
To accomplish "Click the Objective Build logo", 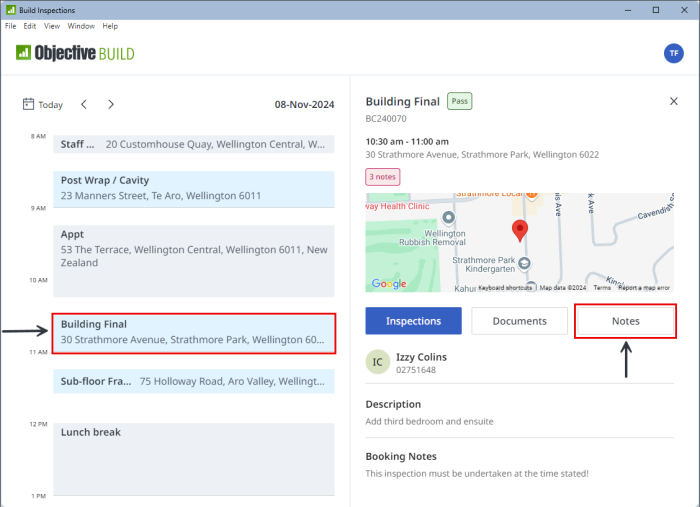I will pyautogui.click(x=75, y=53).
